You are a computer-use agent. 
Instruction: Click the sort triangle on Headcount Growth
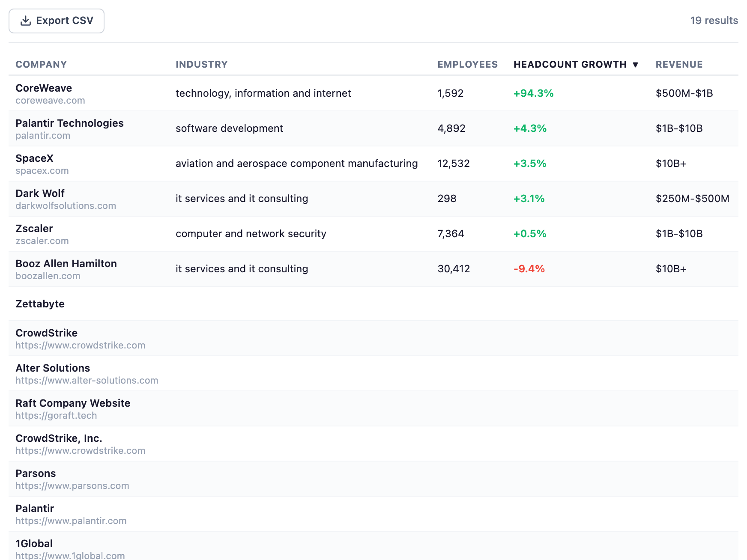[636, 64]
